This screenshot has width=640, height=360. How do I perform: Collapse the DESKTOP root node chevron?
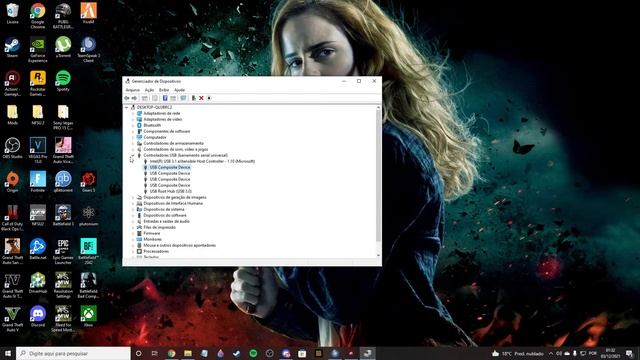127,107
